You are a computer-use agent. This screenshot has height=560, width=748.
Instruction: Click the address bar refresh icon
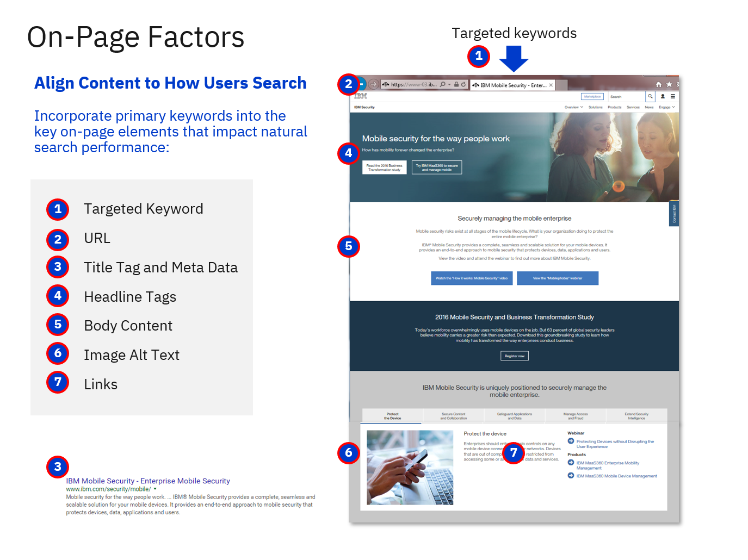click(463, 84)
